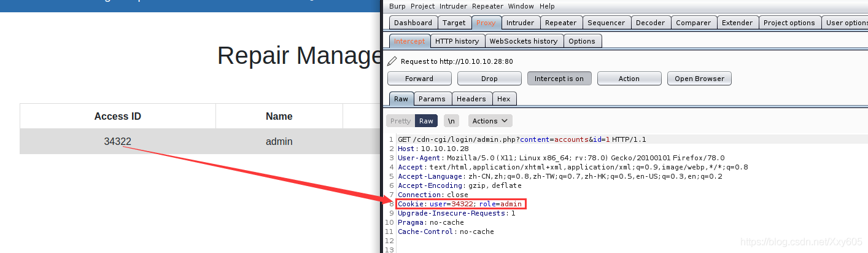Open the Help menu
Image resolution: width=868 pixels, height=253 pixels.
pyautogui.click(x=547, y=6)
